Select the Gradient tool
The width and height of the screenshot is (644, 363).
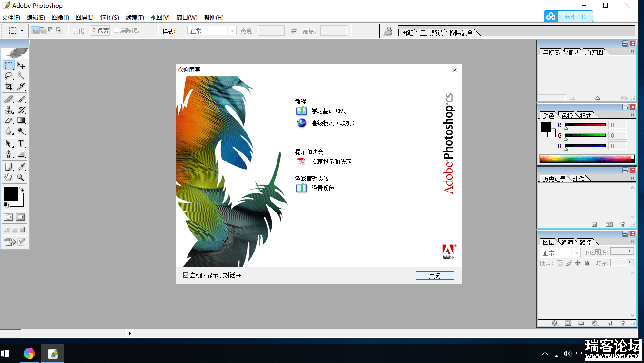[21, 121]
